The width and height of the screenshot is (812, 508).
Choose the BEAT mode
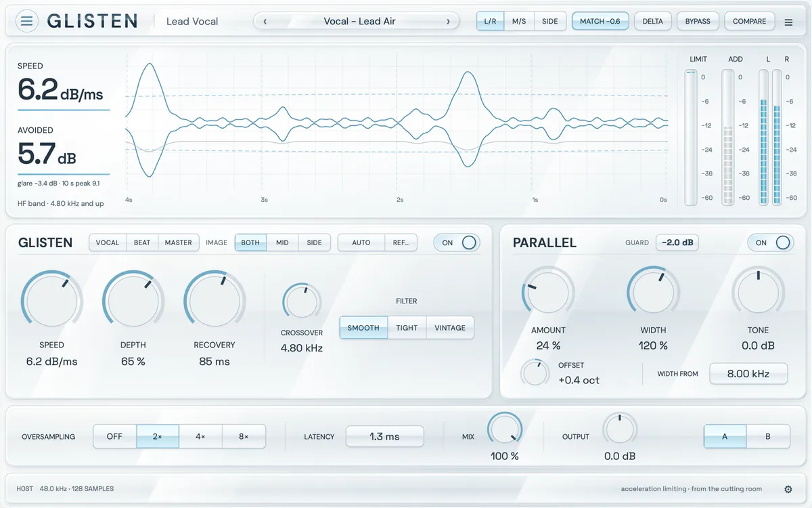coord(142,242)
